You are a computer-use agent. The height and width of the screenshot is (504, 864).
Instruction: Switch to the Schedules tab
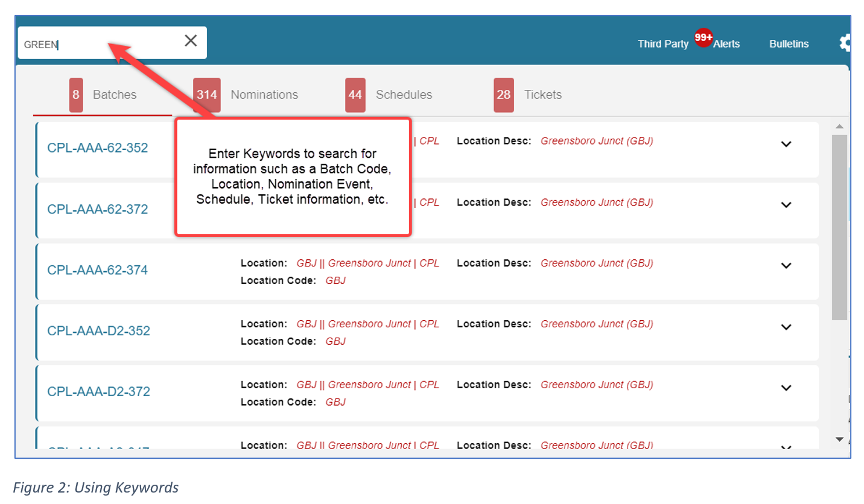pos(404,95)
